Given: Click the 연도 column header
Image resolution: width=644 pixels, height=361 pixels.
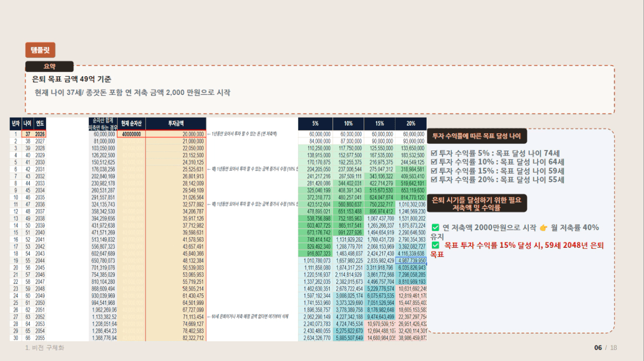Looking at the screenshot, I should 40,124.
